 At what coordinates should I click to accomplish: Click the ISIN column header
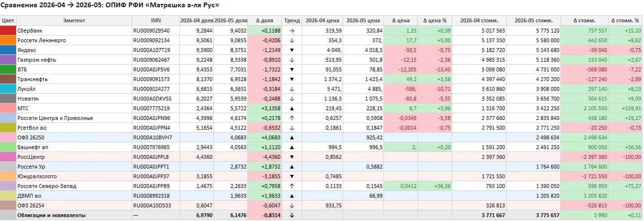156,20
